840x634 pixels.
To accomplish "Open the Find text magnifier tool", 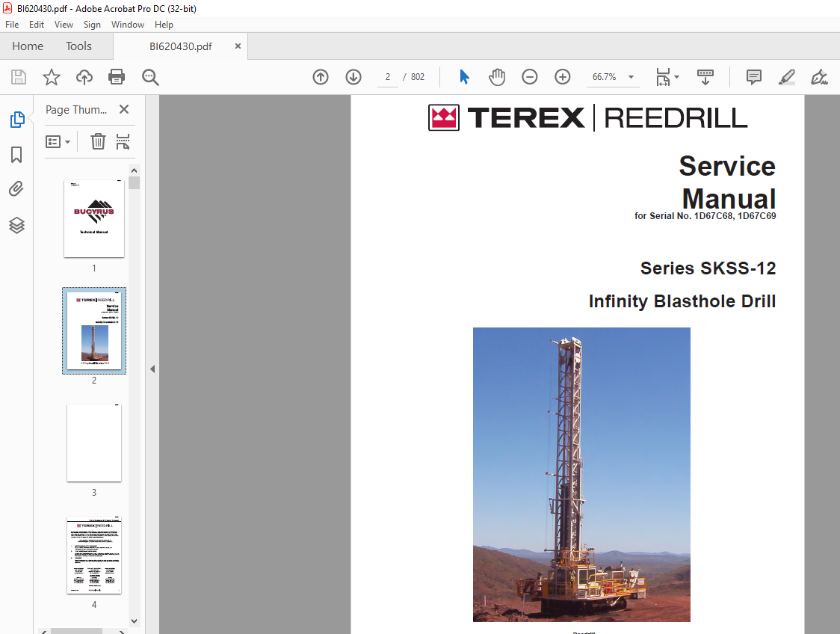I will click(150, 77).
